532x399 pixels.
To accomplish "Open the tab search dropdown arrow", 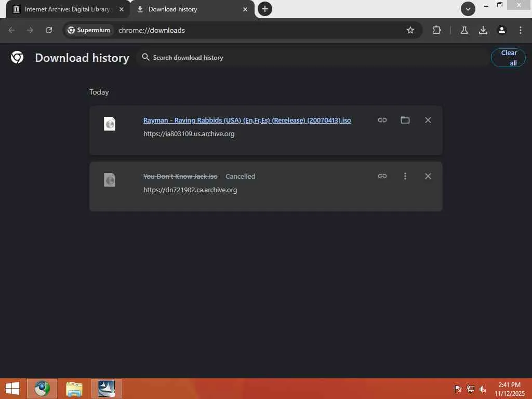I will click(468, 9).
